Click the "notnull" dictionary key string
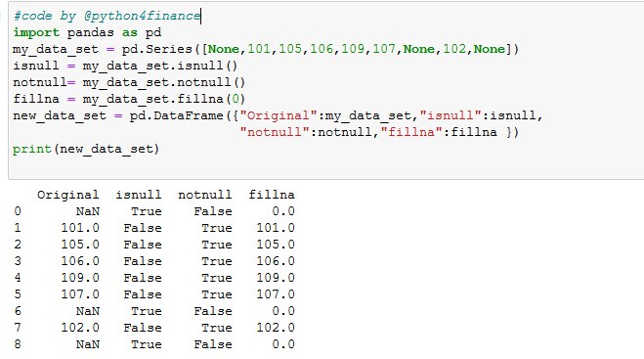Viewport: 644px width, 359px height. click(x=275, y=132)
